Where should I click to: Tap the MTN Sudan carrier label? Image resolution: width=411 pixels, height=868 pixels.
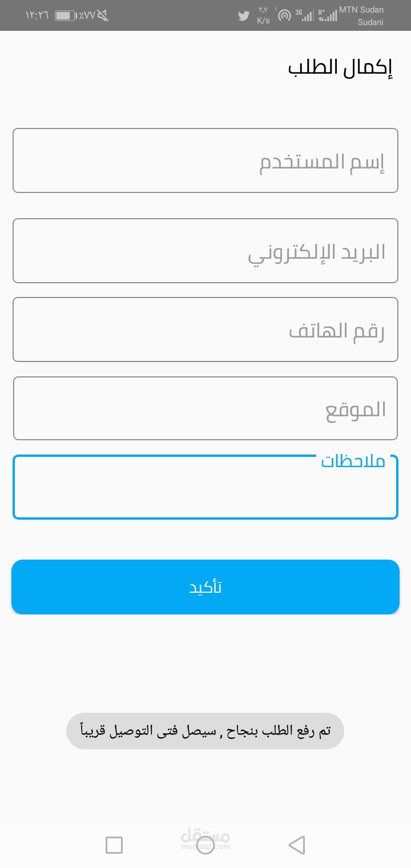(361, 10)
